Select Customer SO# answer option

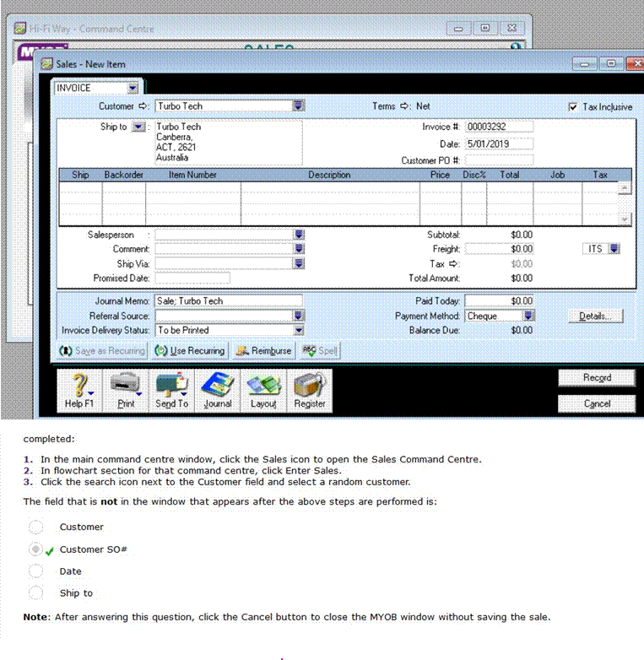click(35, 549)
